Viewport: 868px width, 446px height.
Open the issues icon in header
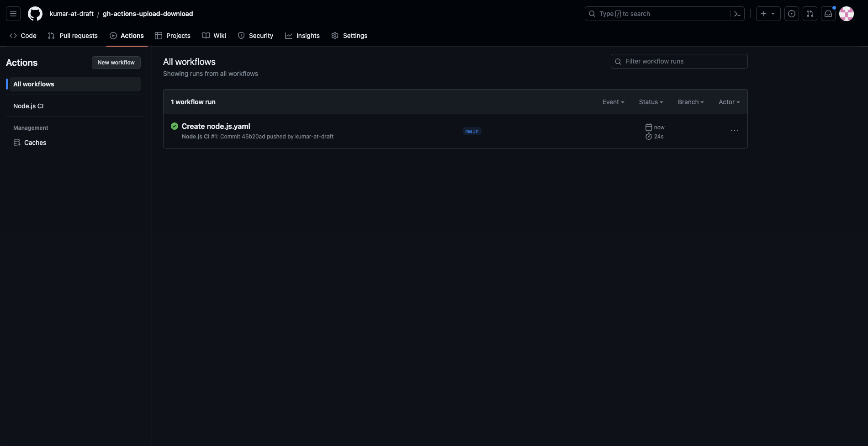tap(792, 14)
